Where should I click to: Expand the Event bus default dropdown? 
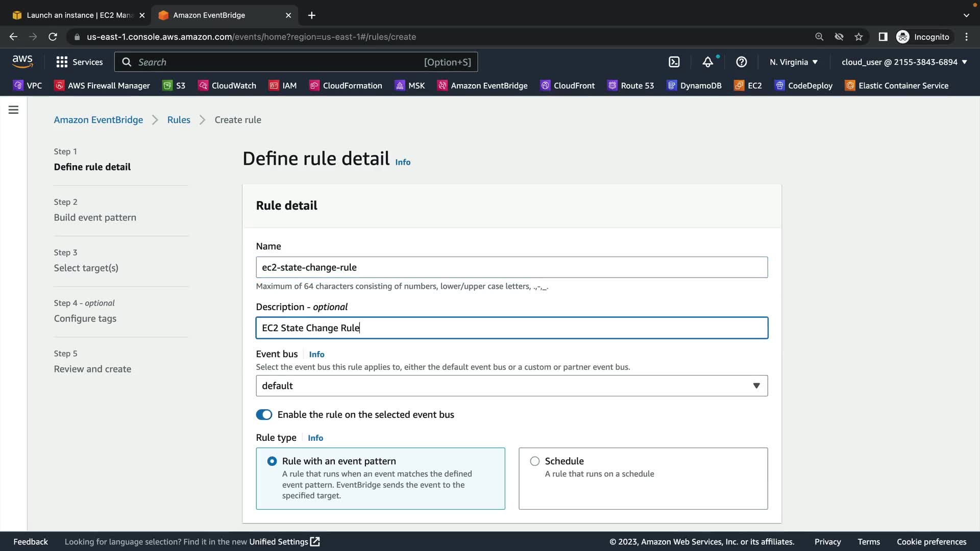pyautogui.click(x=511, y=386)
